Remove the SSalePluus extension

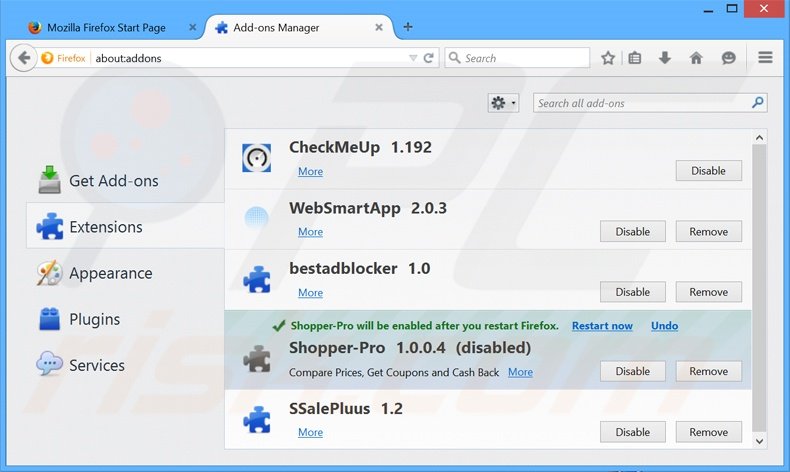[x=708, y=432]
